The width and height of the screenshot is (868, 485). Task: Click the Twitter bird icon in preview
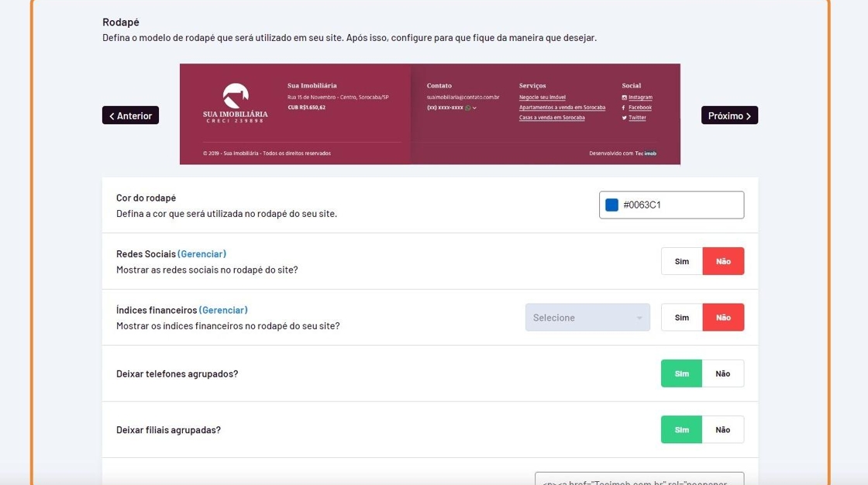pyautogui.click(x=624, y=118)
